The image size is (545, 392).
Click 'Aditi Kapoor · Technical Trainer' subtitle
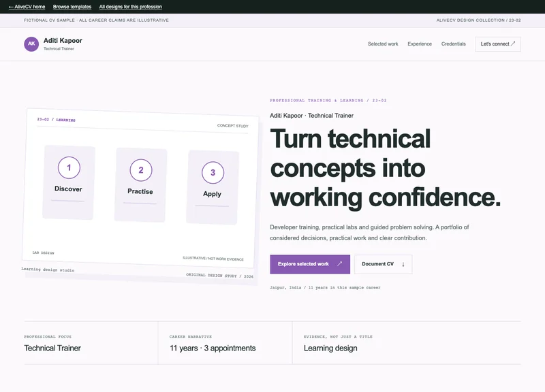coord(311,116)
